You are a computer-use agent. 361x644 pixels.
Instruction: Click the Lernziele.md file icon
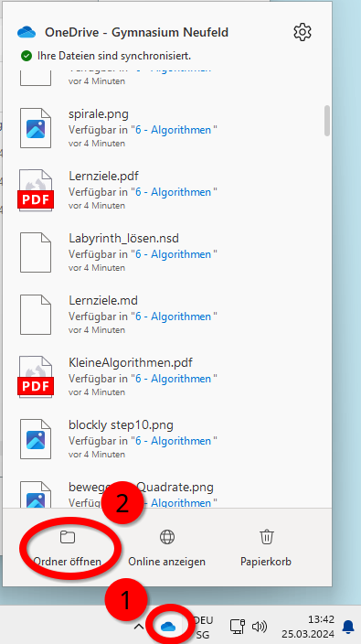pos(36,315)
